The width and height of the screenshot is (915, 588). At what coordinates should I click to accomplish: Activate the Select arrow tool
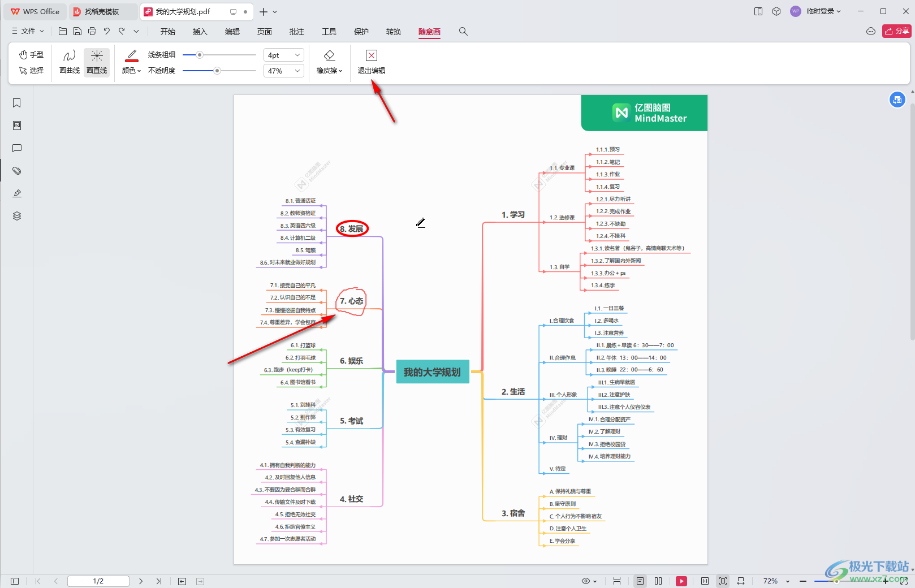31,71
